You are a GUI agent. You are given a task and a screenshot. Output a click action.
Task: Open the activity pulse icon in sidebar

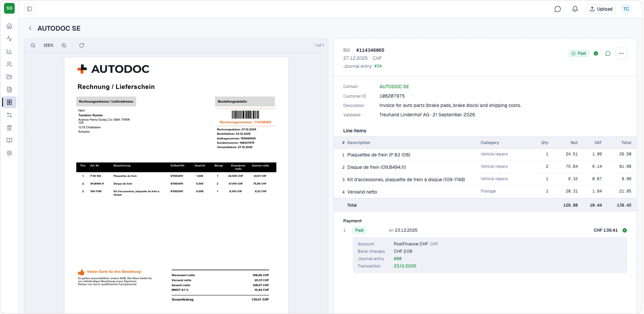tap(9, 39)
